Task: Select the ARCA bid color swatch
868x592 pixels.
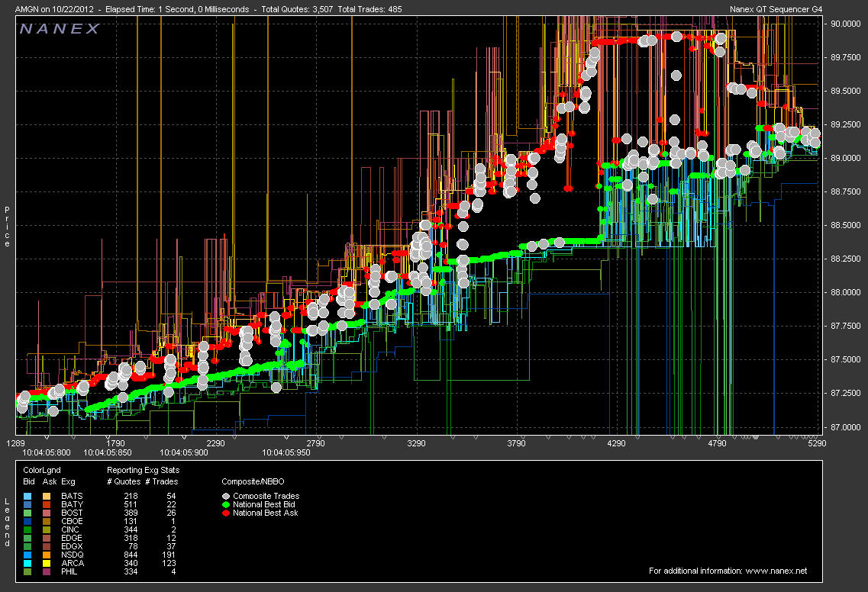Action: [x=28, y=563]
